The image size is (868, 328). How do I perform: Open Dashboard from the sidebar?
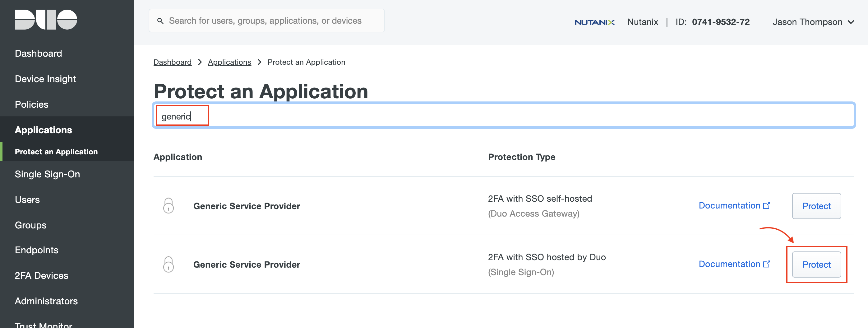[39, 53]
